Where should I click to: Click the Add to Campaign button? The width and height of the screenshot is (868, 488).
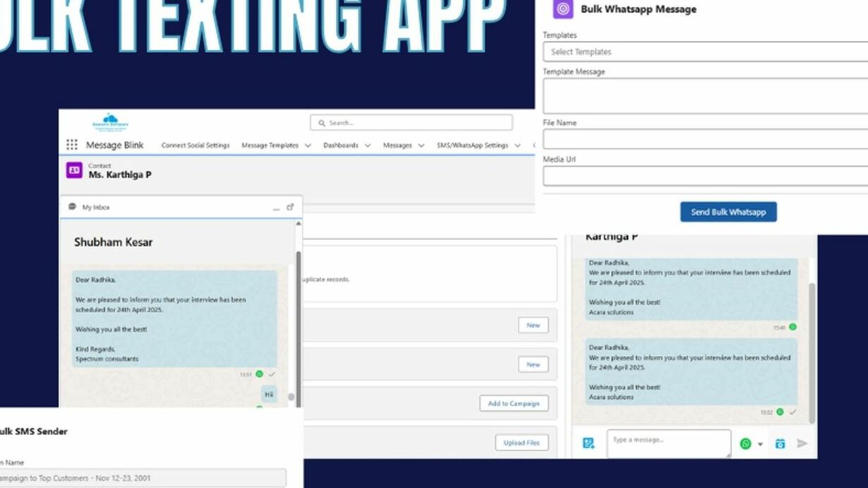pyautogui.click(x=514, y=403)
